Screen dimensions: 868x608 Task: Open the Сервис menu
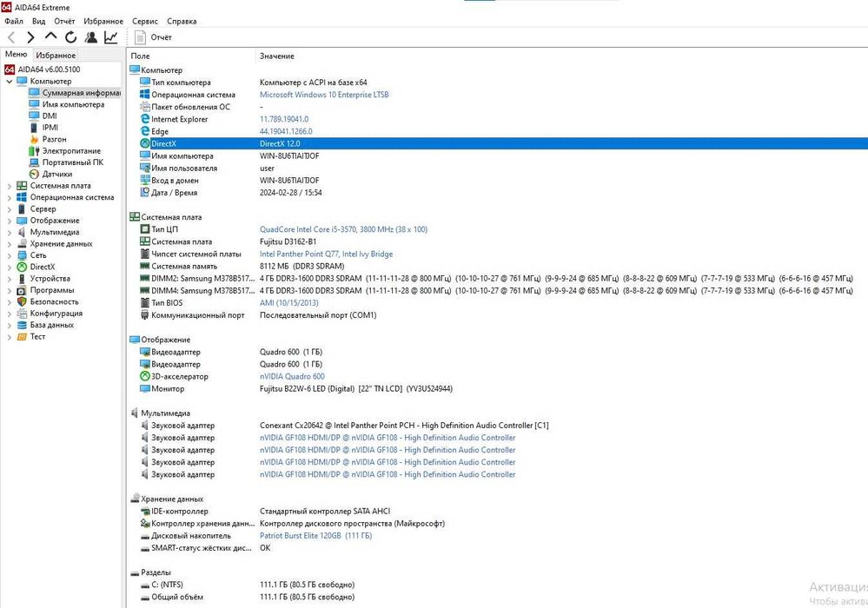[145, 21]
